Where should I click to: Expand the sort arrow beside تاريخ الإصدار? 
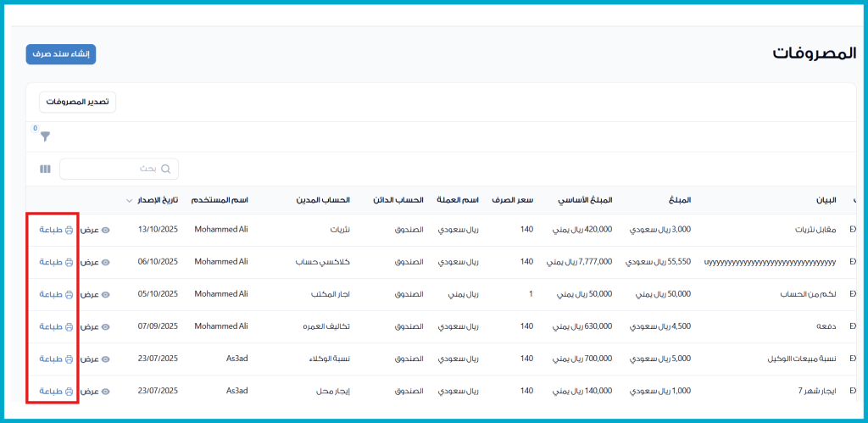point(129,201)
